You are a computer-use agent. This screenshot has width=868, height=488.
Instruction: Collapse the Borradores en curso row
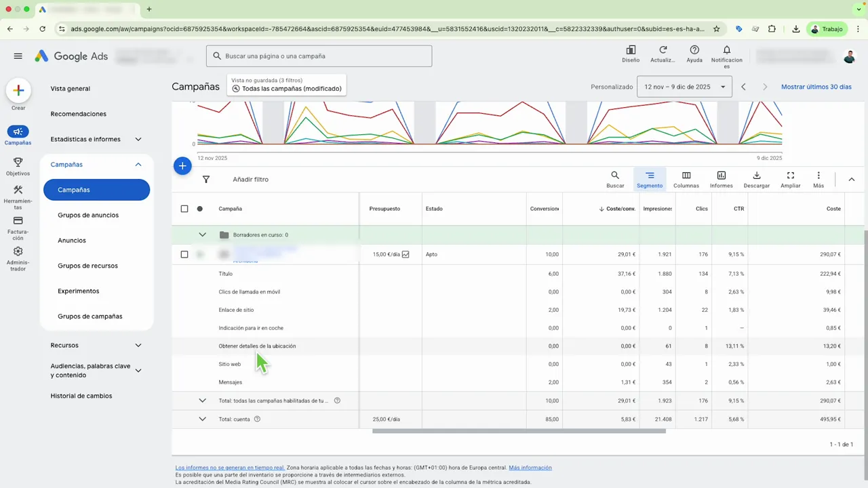click(202, 235)
